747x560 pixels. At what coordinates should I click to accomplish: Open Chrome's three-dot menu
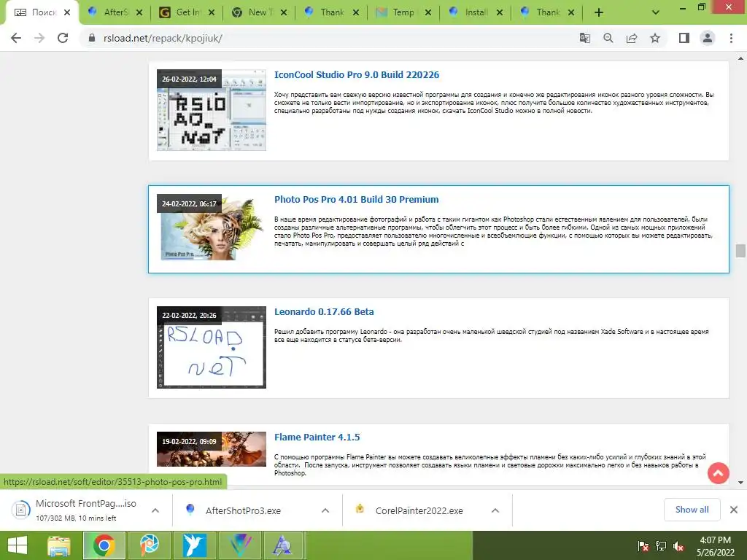coord(731,38)
